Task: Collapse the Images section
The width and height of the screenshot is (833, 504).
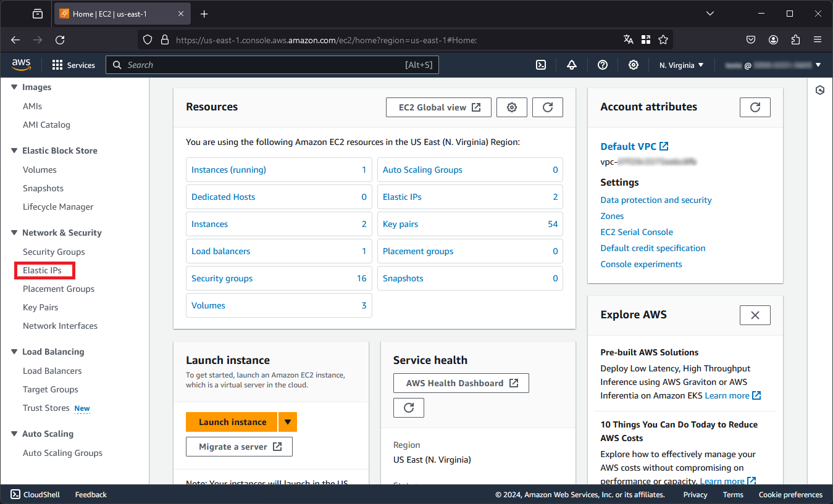Action: [x=14, y=87]
